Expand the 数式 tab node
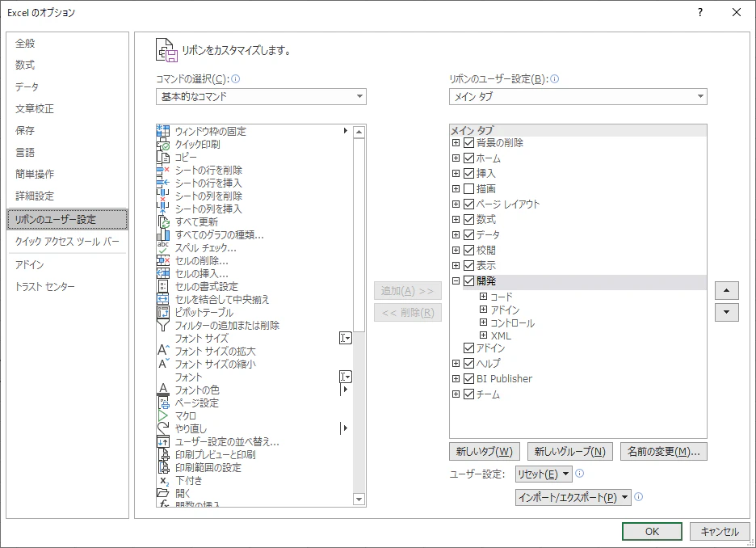The image size is (756, 548). coord(456,220)
